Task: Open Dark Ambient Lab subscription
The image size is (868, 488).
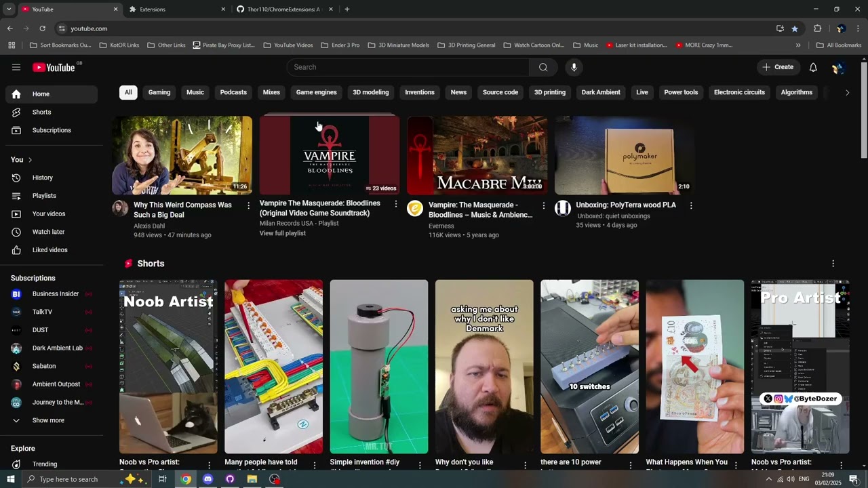Action: pyautogui.click(x=52, y=348)
